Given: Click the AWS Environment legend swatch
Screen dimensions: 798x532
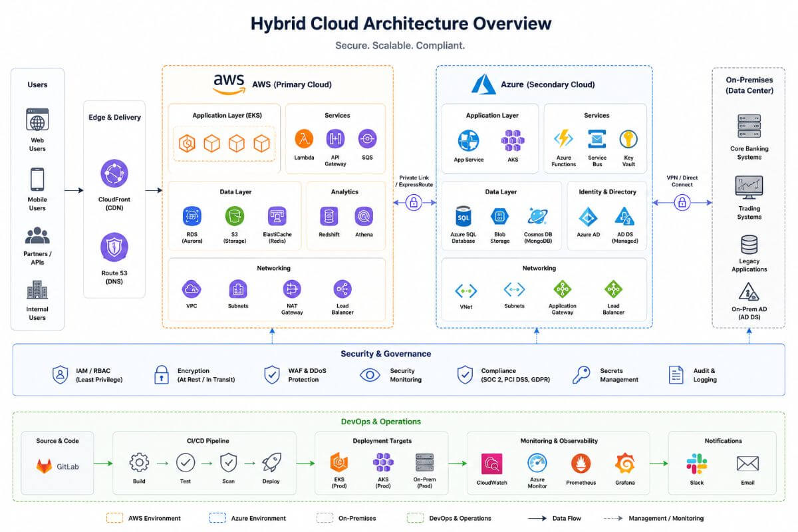Looking at the screenshot, I should point(116,518).
